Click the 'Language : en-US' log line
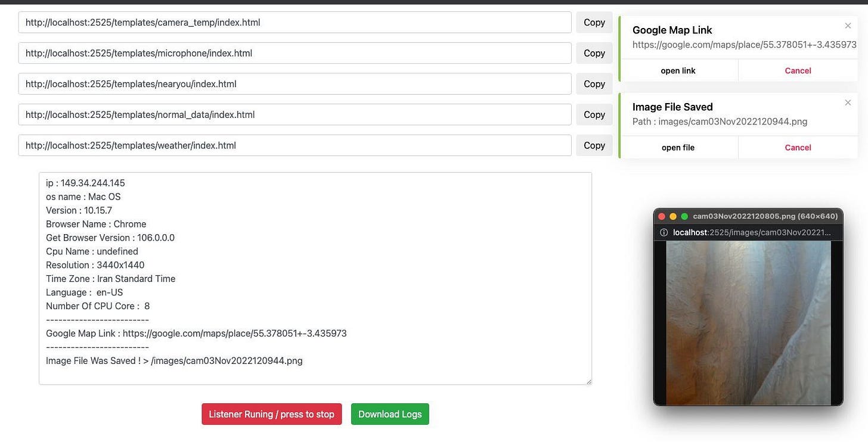This screenshot has width=868, height=442. (85, 292)
